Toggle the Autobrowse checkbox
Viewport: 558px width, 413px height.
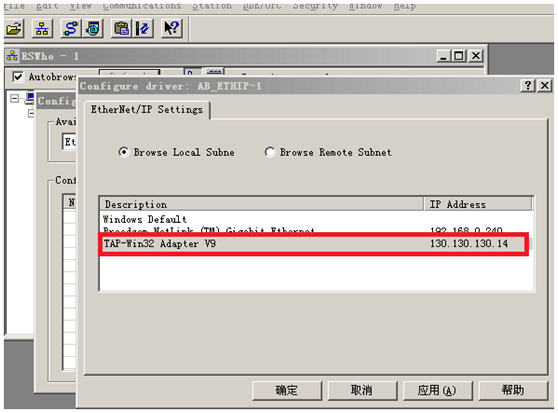click(x=18, y=76)
